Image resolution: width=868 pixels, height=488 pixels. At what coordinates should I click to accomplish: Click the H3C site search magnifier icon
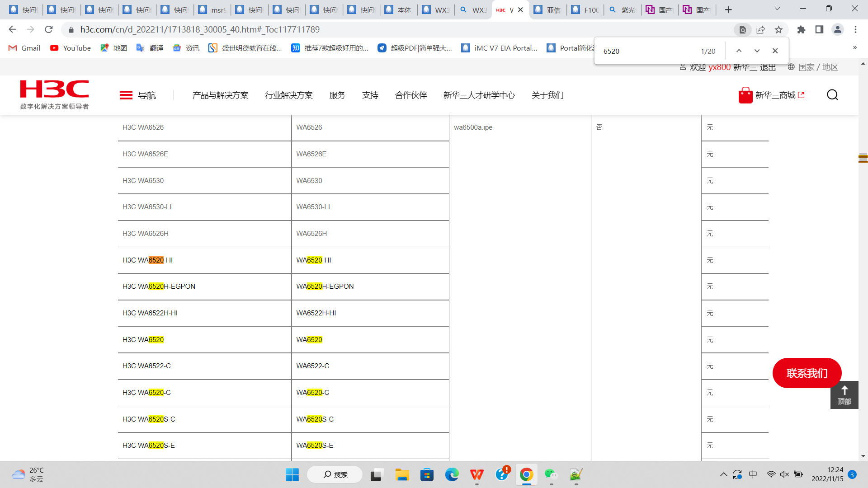pyautogui.click(x=832, y=95)
